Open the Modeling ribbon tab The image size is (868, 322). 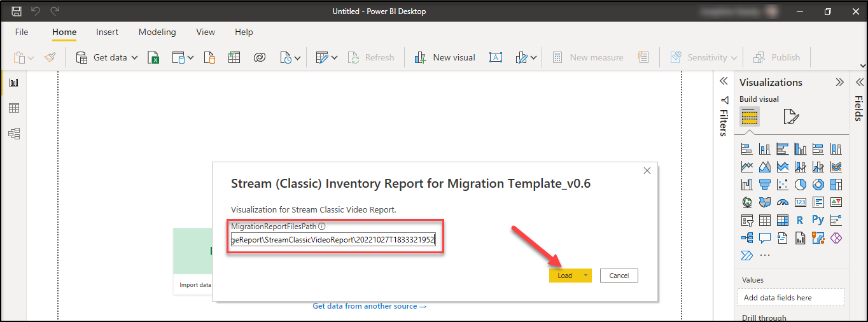click(x=157, y=32)
